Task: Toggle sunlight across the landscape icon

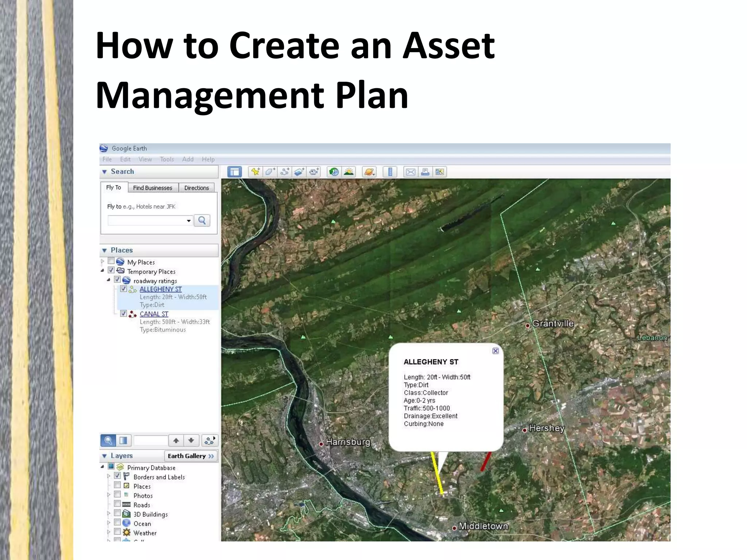Action: pyautogui.click(x=349, y=172)
